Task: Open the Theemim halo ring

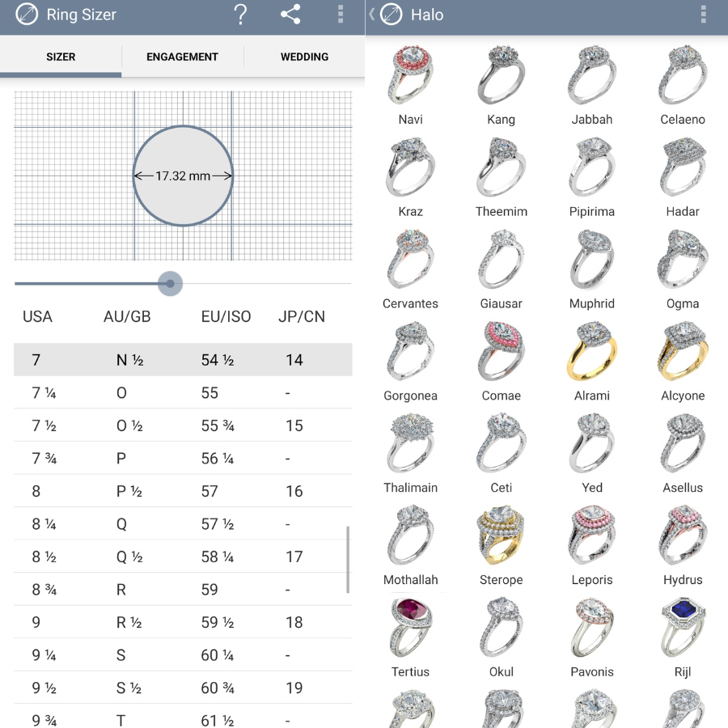Action: tap(501, 177)
